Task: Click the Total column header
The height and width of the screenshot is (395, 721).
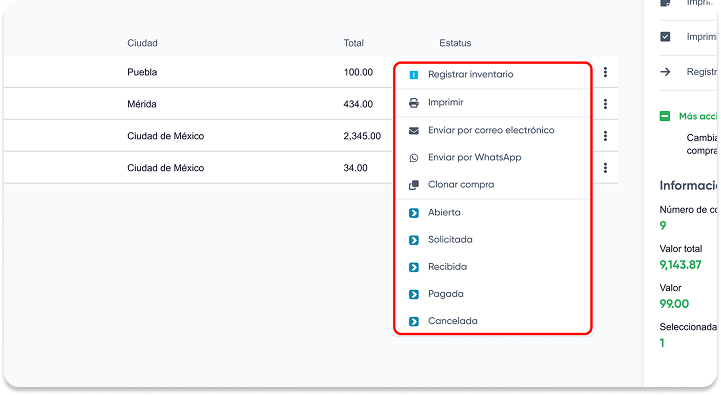Action: pos(354,43)
